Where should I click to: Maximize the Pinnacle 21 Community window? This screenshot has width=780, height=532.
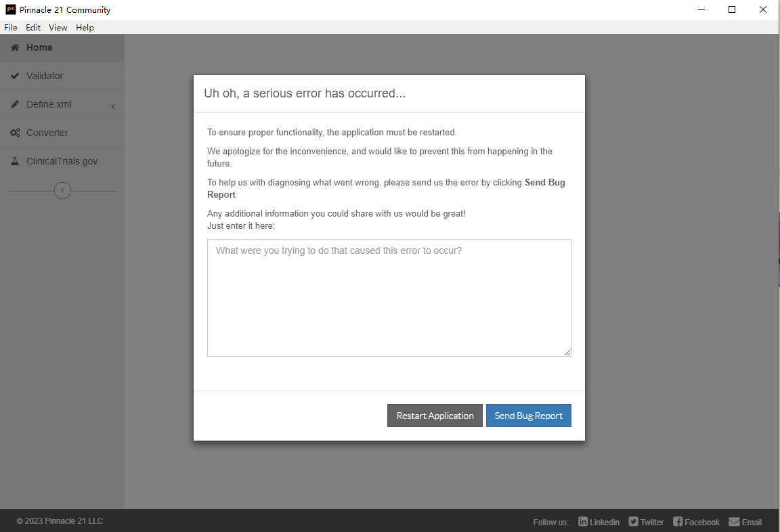click(x=732, y=9)
